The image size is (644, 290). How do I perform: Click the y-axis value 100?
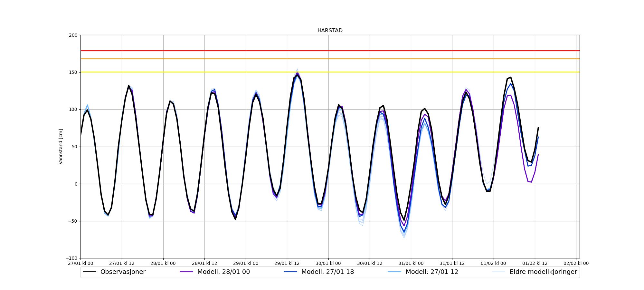tap(73, 110)
